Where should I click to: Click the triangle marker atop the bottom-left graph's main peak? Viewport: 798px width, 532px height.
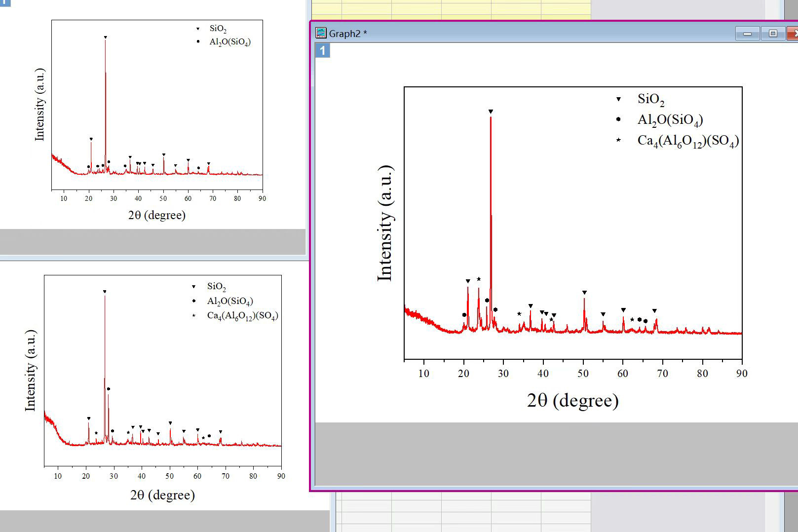point(105,292)
